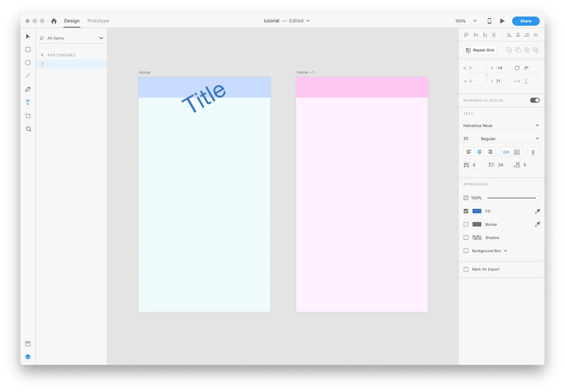565x392 pixels.
Task: Select the Pen tool
Action: [x=28, y=89]
